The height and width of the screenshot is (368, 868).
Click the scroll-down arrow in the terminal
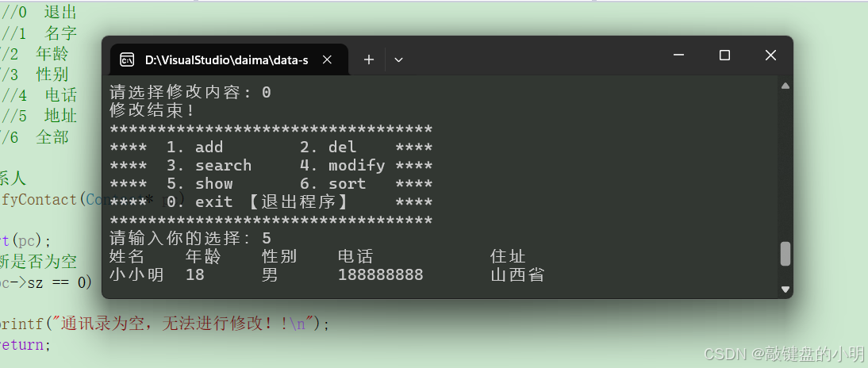(x=785, y=289)
